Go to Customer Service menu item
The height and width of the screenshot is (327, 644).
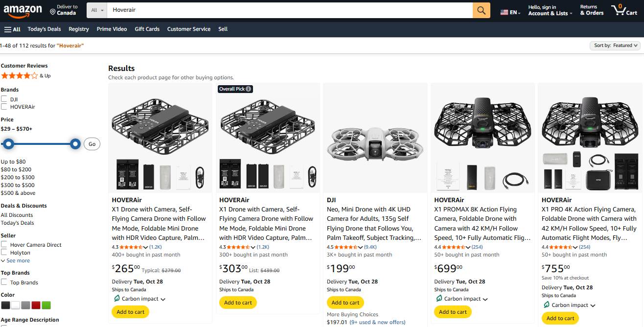pos(188,29)
